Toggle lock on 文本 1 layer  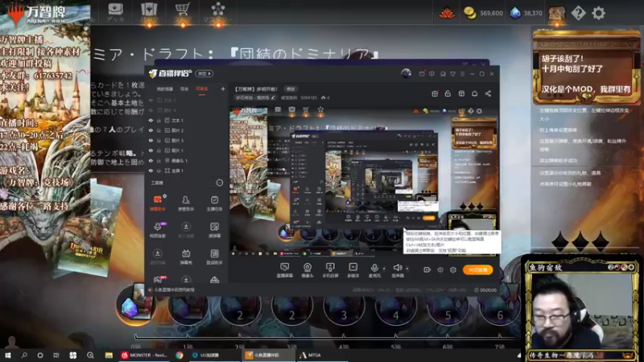pyautogui.click(x=159, y=120)
